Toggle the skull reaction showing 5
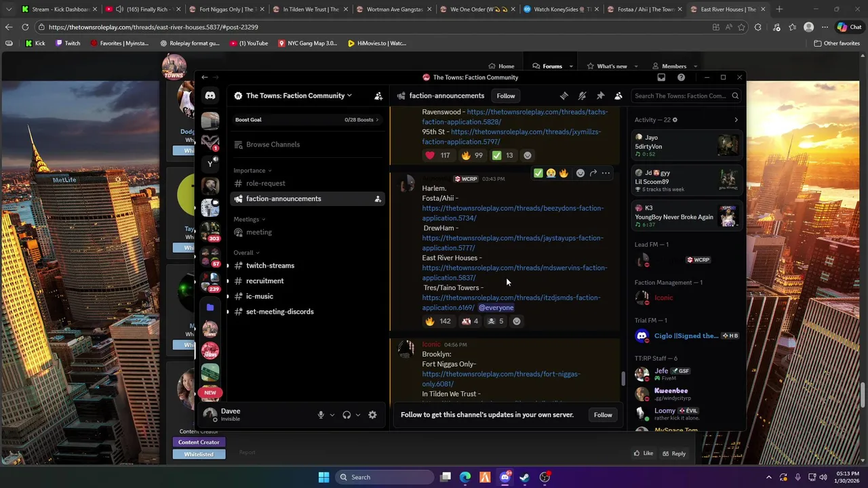868x488 pixels. click(496, 321)
